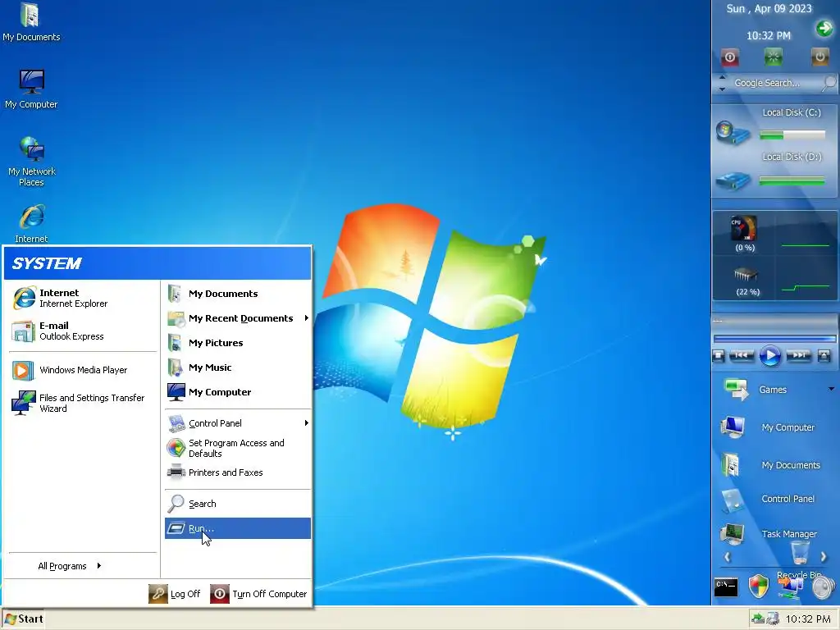The width and height of the screenshot is (840, 630).
Task: Open My Computer in Start menu
Action: click(x=237, y=392)
